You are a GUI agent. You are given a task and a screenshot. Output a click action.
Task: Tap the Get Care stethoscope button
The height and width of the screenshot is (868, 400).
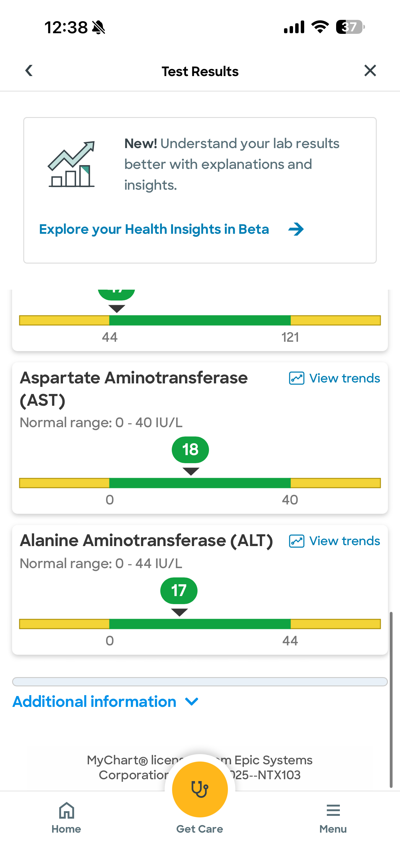click(200, 789)
